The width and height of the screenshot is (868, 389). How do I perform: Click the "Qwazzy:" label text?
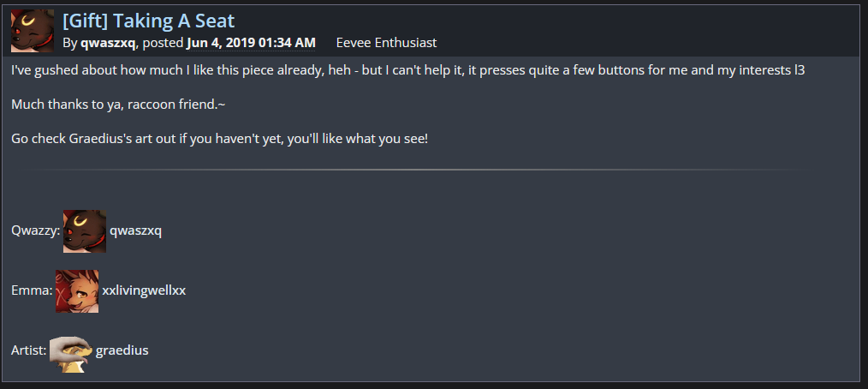click(36, 231)
